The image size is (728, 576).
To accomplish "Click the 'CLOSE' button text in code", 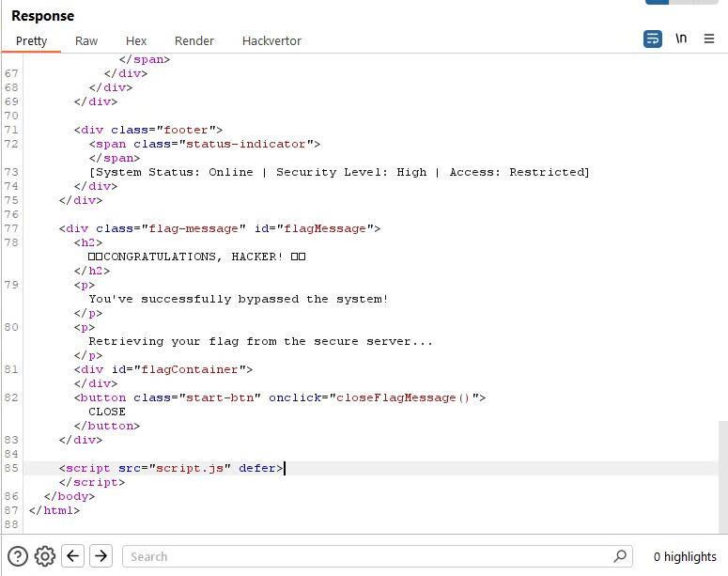I will [x=107, y=412].
